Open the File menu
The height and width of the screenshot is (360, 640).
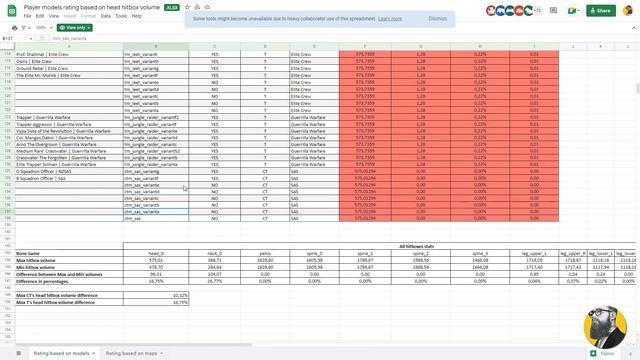(27, 16)
